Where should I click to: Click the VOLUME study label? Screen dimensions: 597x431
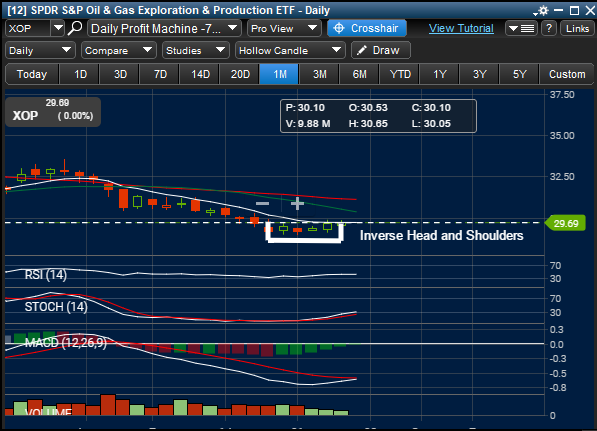click(48, 412)
